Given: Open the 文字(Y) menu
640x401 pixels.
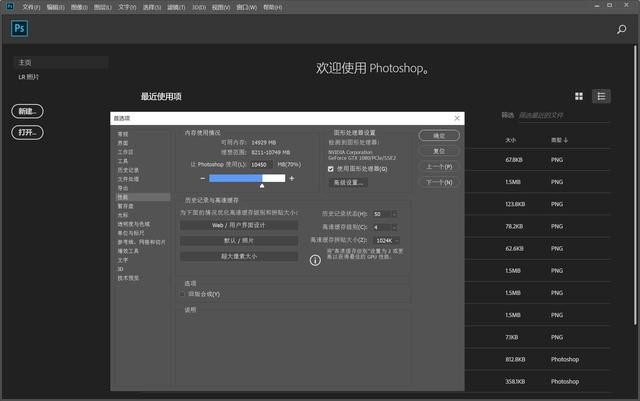Looking at the screenshot, I should pos(127,7).
